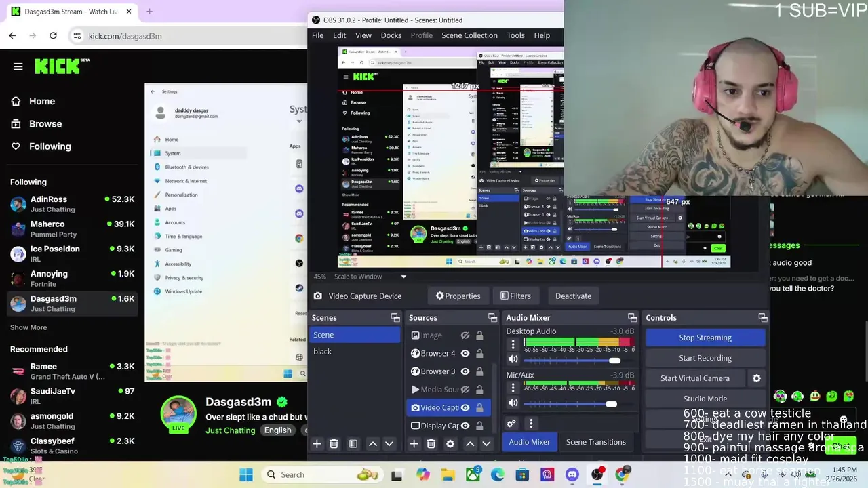This screenshot has height=488, width=868.
Task: Hide the Video Capture Device source
Action: (465, 407)
